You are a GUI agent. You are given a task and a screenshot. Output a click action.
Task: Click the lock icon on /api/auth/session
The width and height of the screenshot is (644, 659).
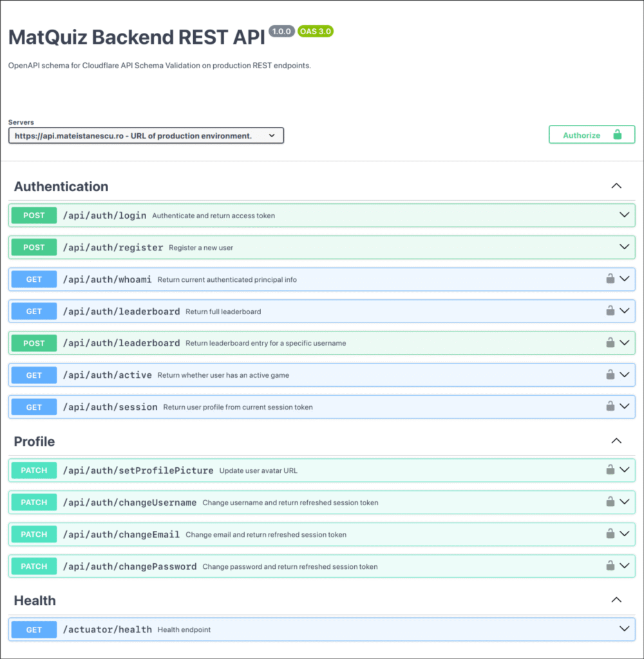click(x=610, y=406)
